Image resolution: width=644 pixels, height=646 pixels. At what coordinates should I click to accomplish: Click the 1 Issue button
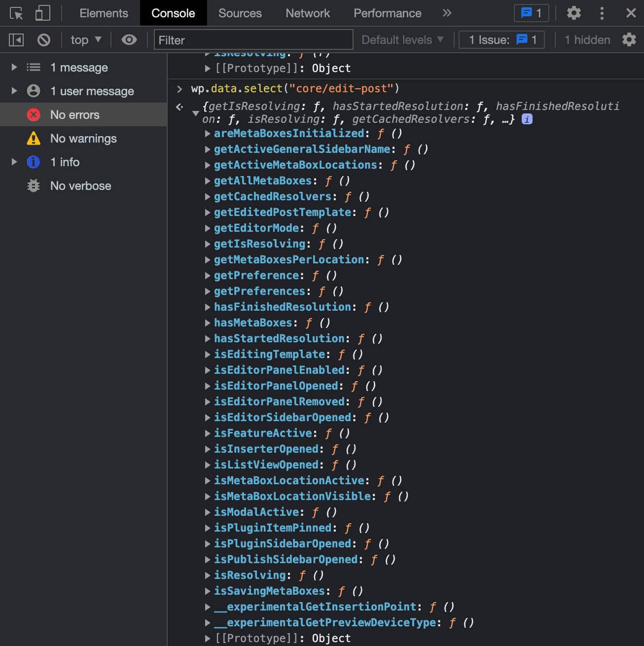pos(501,39)
